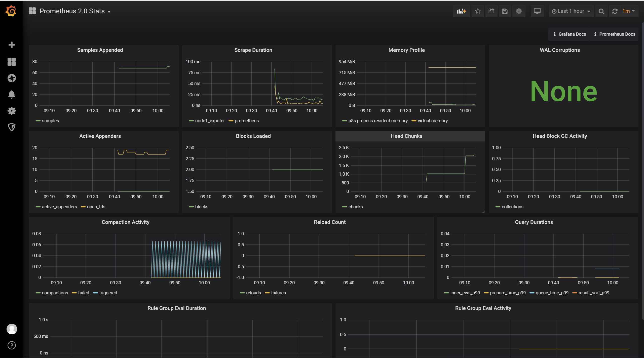Open the Compaction Activity panel menu

click(x=125, y=222)
